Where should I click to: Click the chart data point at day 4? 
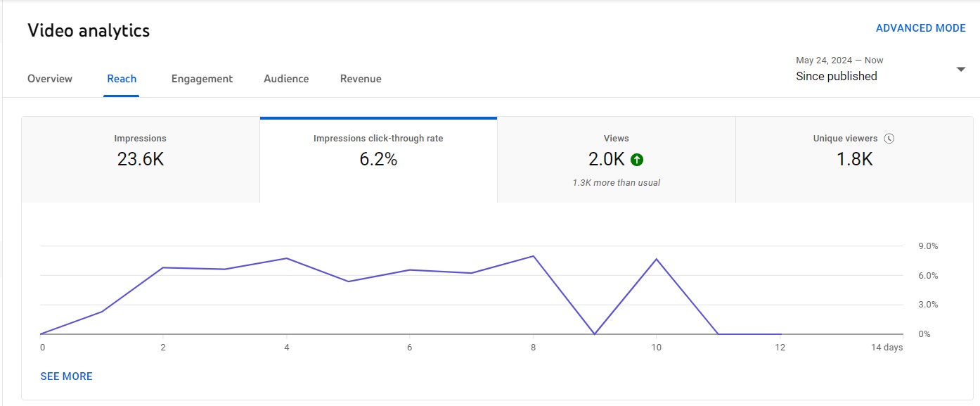point(287,258)
